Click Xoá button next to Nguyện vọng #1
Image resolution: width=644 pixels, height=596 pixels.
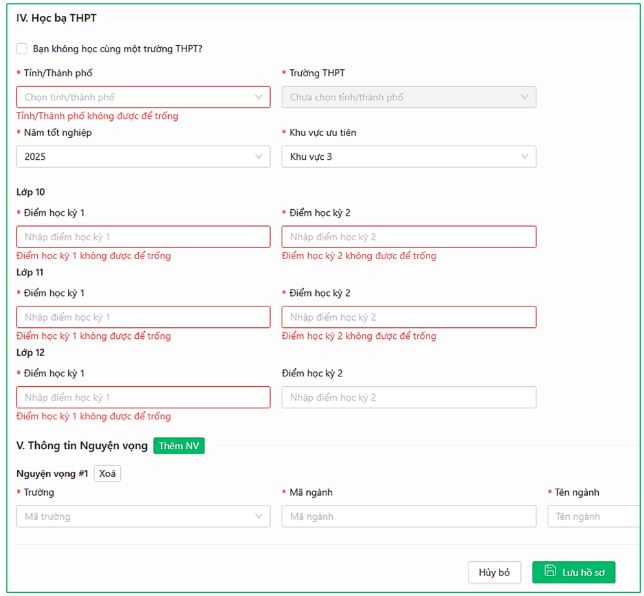[107, 474]
